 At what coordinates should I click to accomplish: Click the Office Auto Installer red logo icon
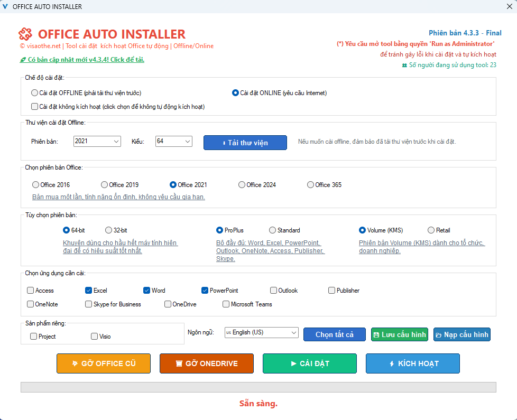pos(25,34)
